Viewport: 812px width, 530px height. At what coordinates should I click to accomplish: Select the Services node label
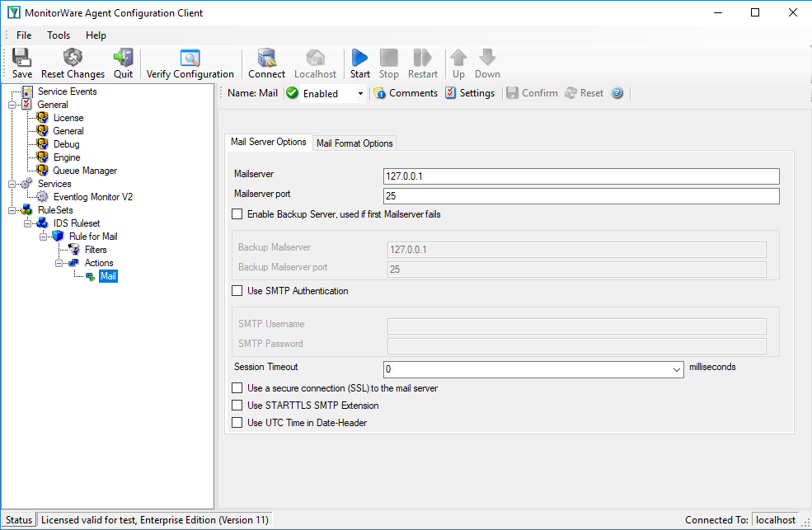[54, 184]
